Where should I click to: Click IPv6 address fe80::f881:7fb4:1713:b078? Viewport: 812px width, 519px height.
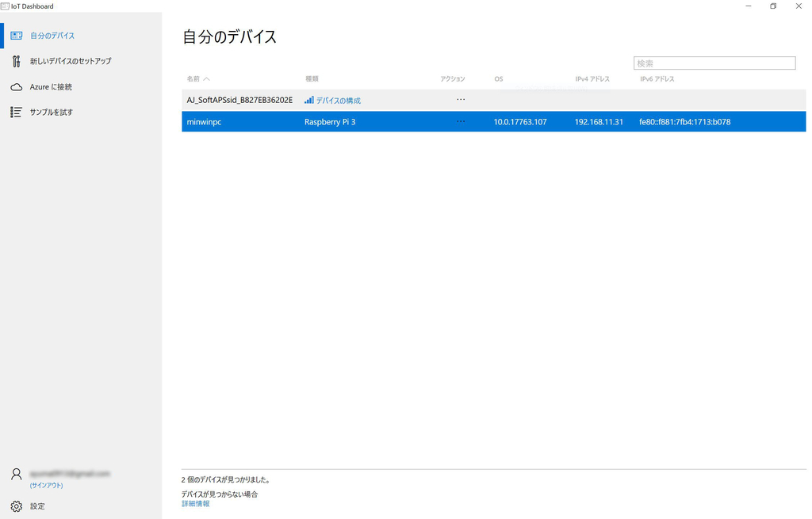coord(684,122)
